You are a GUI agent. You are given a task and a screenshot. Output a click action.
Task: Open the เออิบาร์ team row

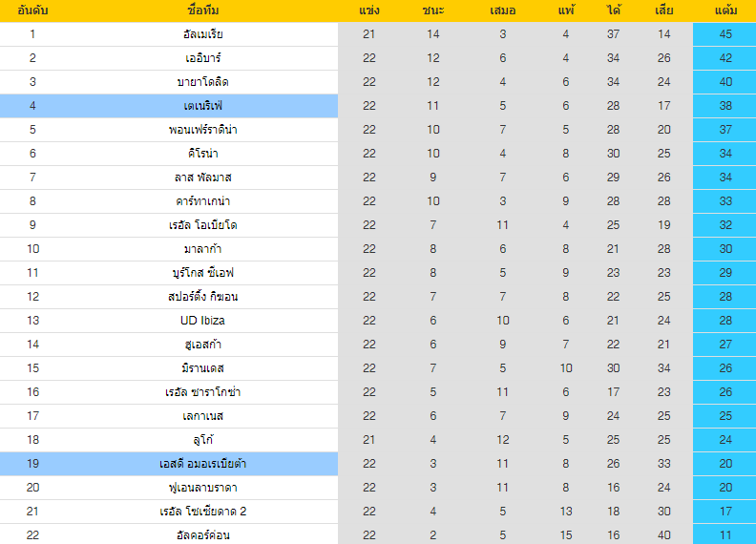tap(203, 58)
